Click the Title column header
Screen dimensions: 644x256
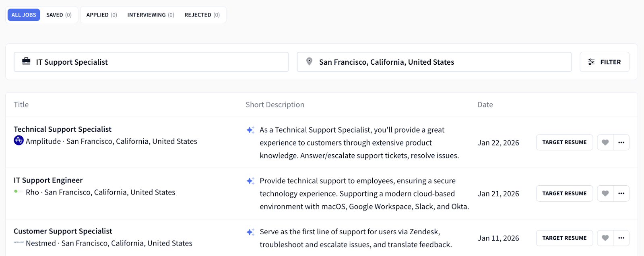[x=21, y=104]
